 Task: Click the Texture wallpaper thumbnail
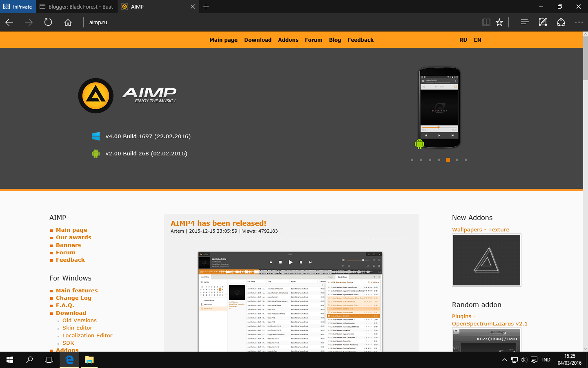[487, 260]
